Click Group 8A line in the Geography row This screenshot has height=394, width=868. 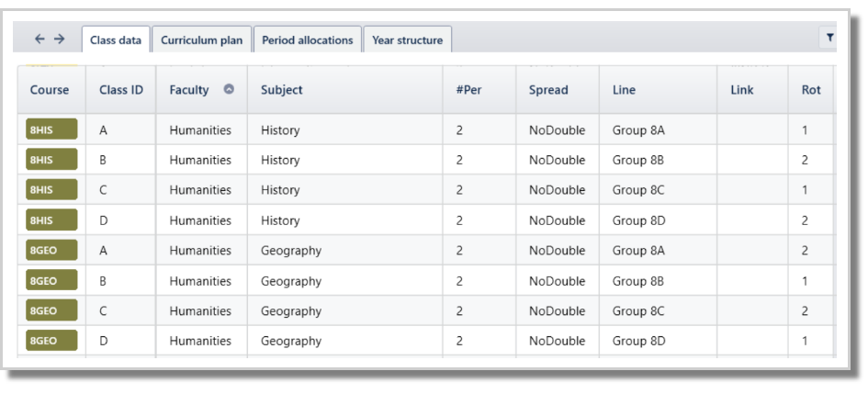638,252
